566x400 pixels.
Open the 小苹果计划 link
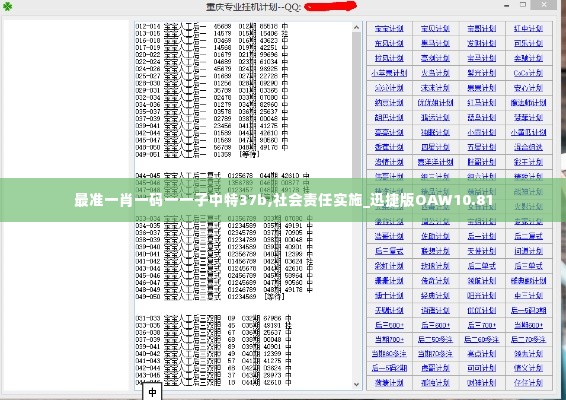point(389,73)
